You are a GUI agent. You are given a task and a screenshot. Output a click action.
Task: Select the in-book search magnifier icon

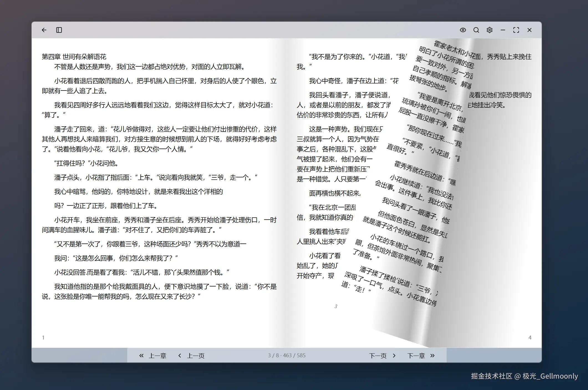(476, 30)
